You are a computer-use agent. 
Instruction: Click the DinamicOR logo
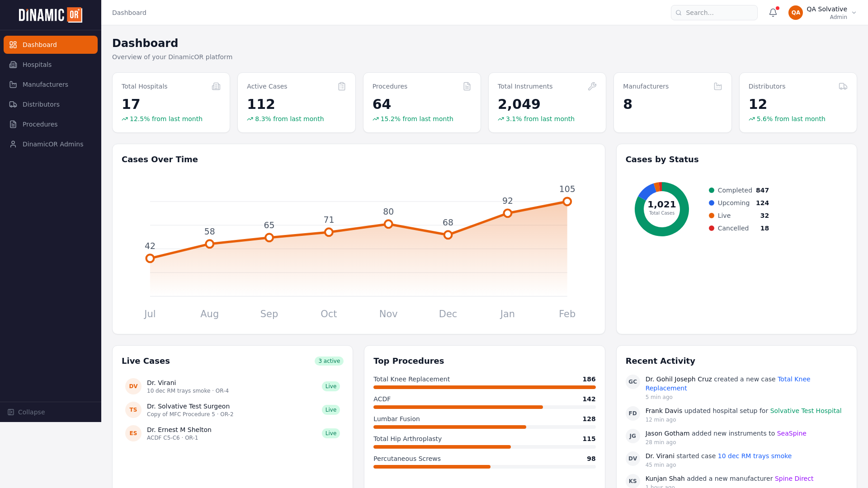click(x=50, y=15)
